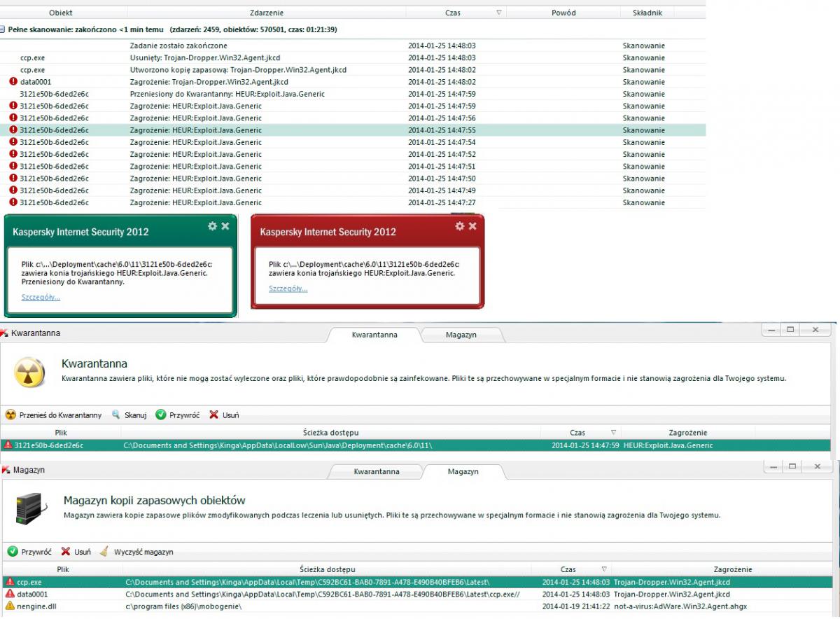The height and width of the screenshot is (619, 840).
Task: Select the nengine.dll path c:\program files (x86)\mobogenie\
Action: (x=183, y=606)
